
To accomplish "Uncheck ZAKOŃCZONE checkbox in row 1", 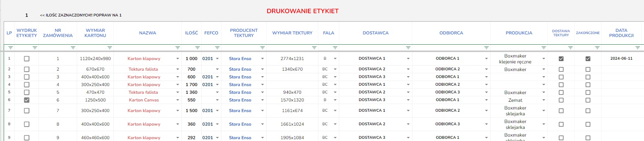I will click(588, 59).
